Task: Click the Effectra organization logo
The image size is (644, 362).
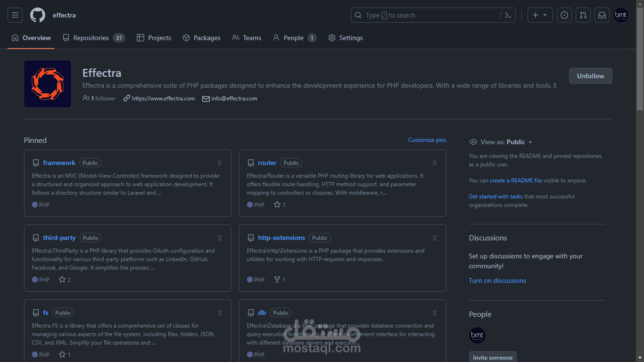Action: (x=48, y=84)
